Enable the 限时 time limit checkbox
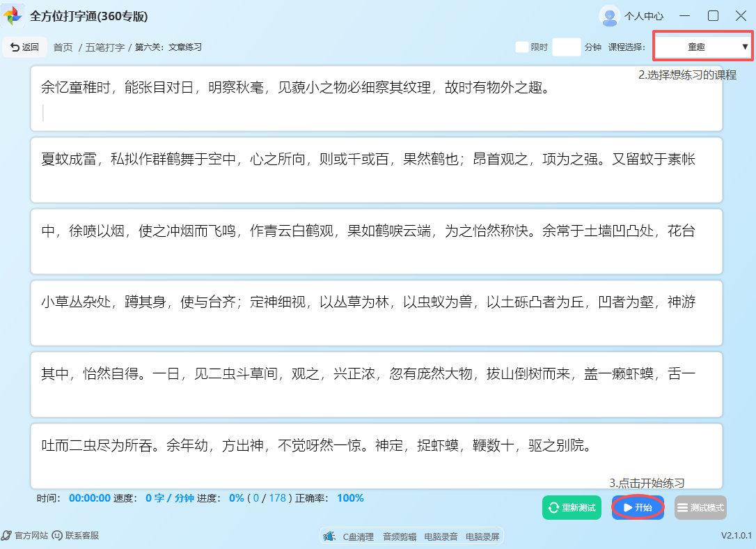This screenshot has height=549, width=756. tap(520, 46)
